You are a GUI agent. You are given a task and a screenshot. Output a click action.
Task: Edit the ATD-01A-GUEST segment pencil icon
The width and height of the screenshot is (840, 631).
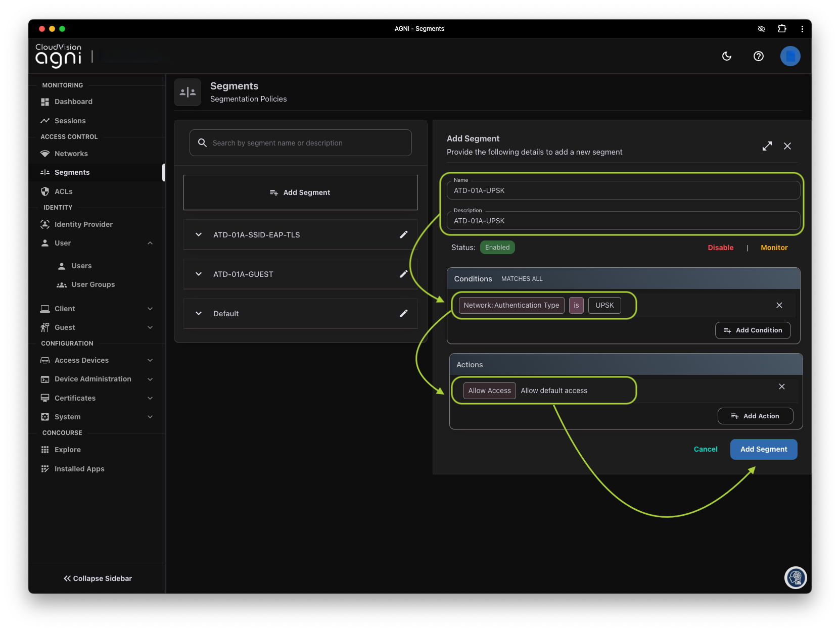point(403,274)
